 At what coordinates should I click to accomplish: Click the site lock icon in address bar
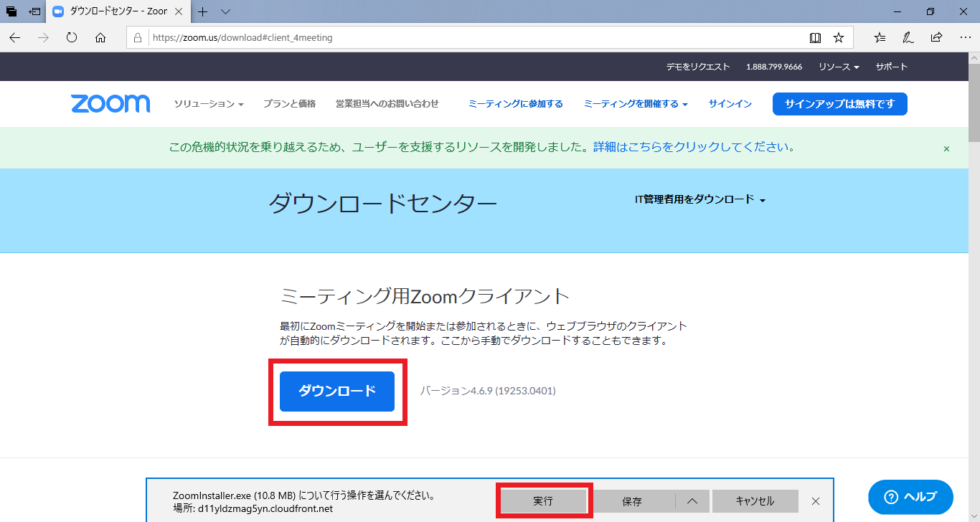tap(138, 38)
